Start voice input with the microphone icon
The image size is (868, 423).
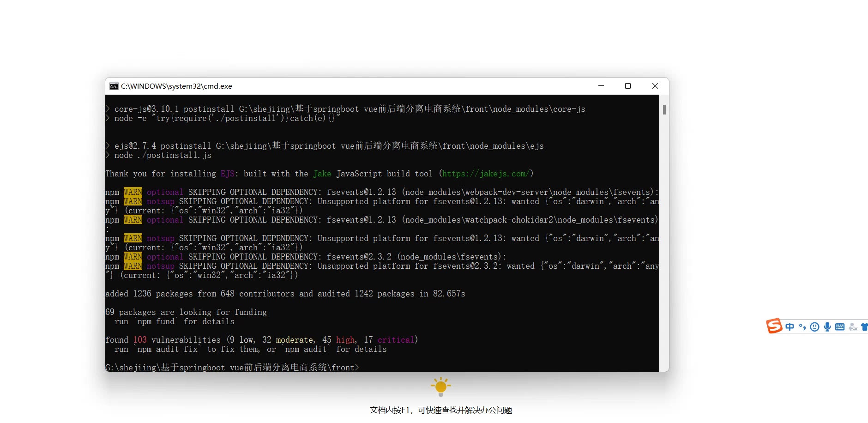pyautogui.click(x=827, y=327)
